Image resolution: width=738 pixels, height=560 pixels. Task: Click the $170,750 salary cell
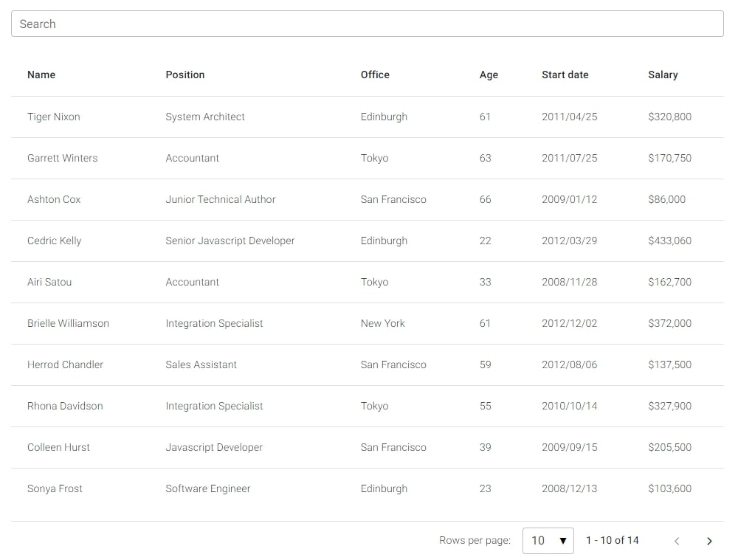coord(670,158)
